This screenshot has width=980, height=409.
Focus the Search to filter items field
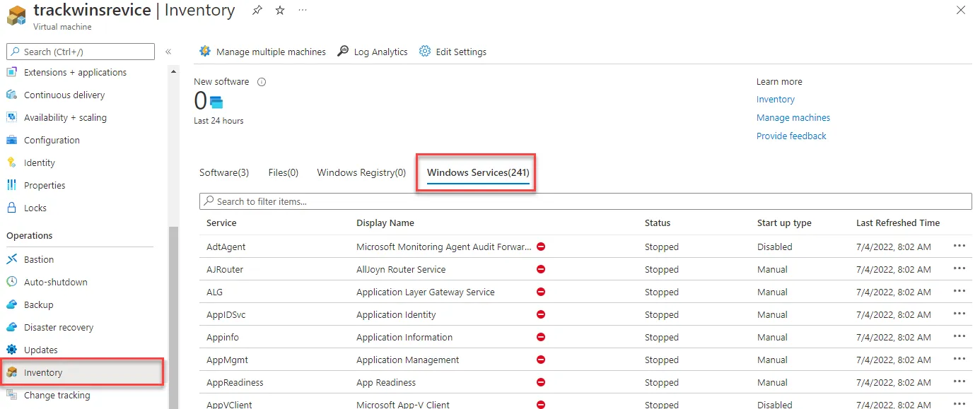[x=585, y=201]
